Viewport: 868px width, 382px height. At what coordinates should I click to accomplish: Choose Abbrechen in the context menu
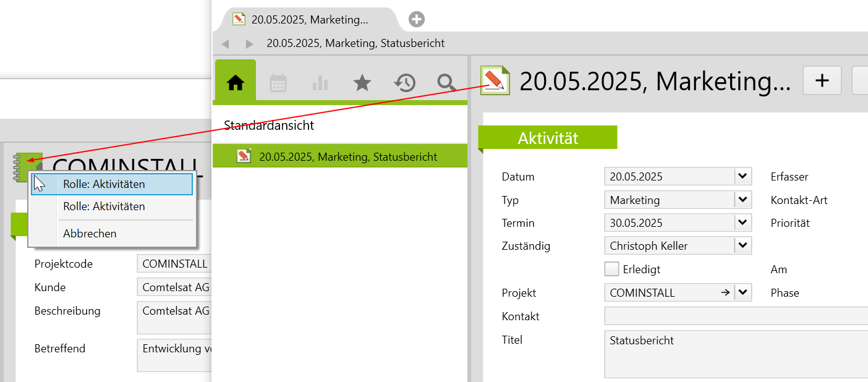coord(90,234)
